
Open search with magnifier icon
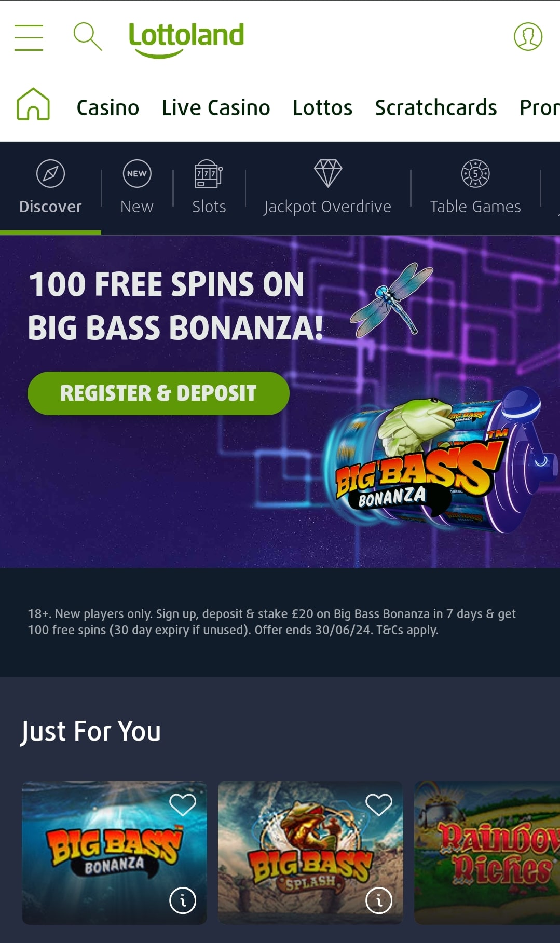point(87,36)
